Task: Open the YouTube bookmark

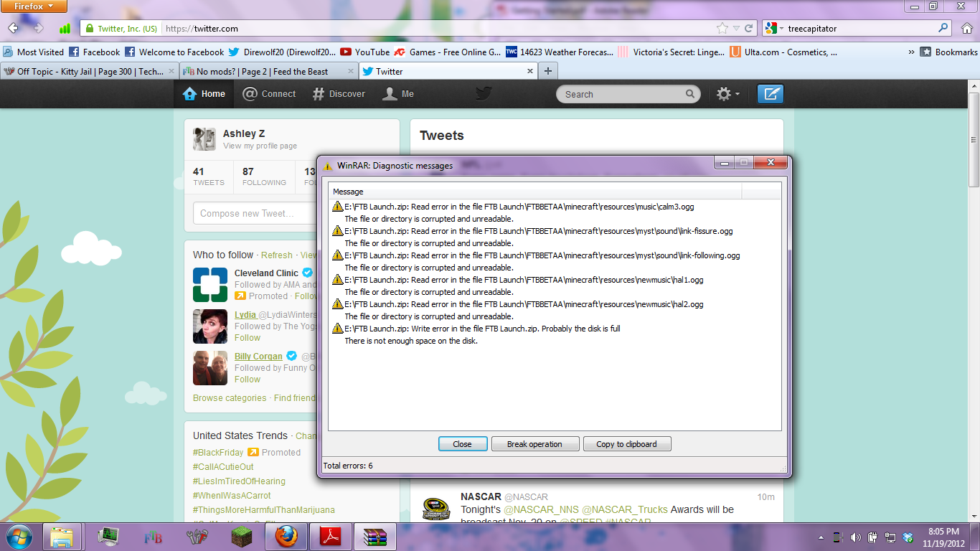Action: coord(365,52)
